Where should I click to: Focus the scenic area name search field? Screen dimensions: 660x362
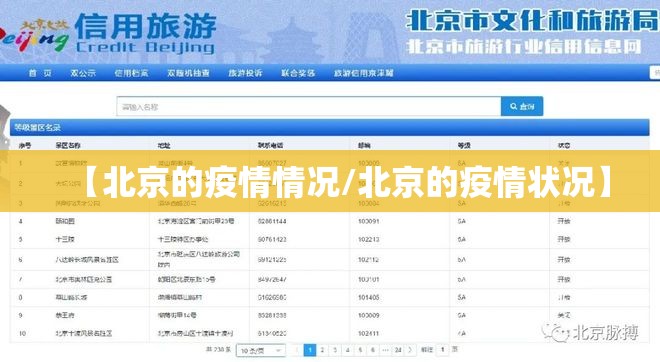[309, 106]
